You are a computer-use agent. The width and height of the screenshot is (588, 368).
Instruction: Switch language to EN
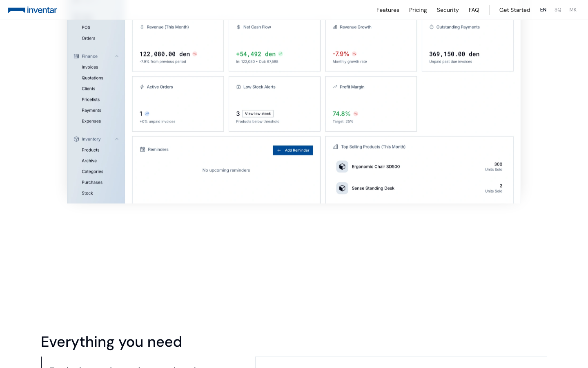tap(543, 10)
